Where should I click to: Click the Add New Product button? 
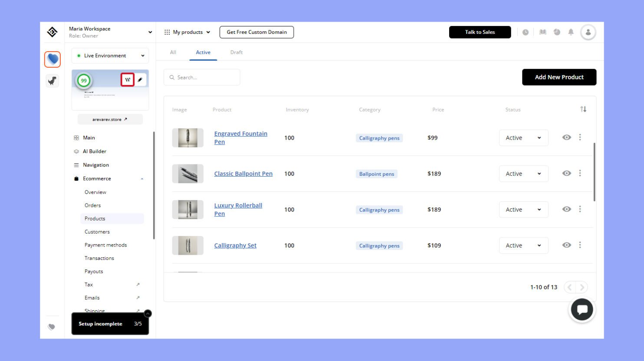[559, 77]
